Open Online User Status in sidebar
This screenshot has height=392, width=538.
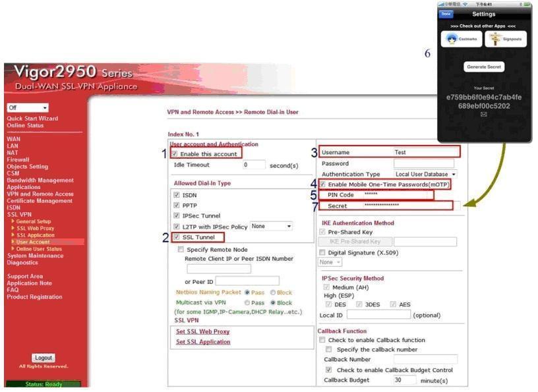point(39,248)
